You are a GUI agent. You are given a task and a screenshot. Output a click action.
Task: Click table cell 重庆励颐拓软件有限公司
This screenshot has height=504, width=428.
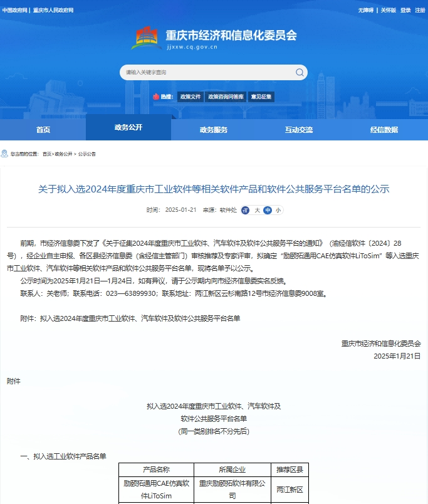pos(232,490)
